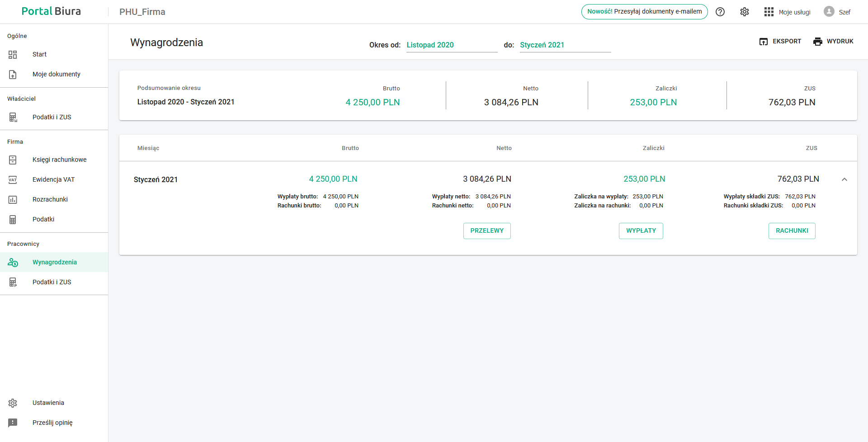Click the Start dashboard icon in sidebar
Viewport: 868px width, 442px height.
(x=13, y=55)
